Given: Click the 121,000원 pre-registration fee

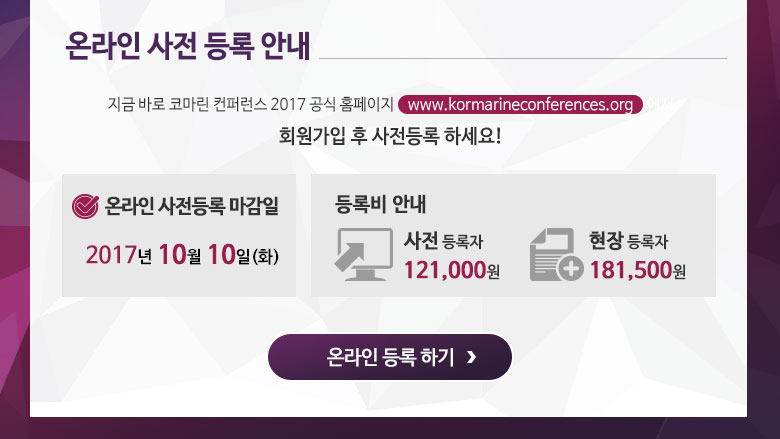Looking at the screenshot, I should (x=452, y=270).
